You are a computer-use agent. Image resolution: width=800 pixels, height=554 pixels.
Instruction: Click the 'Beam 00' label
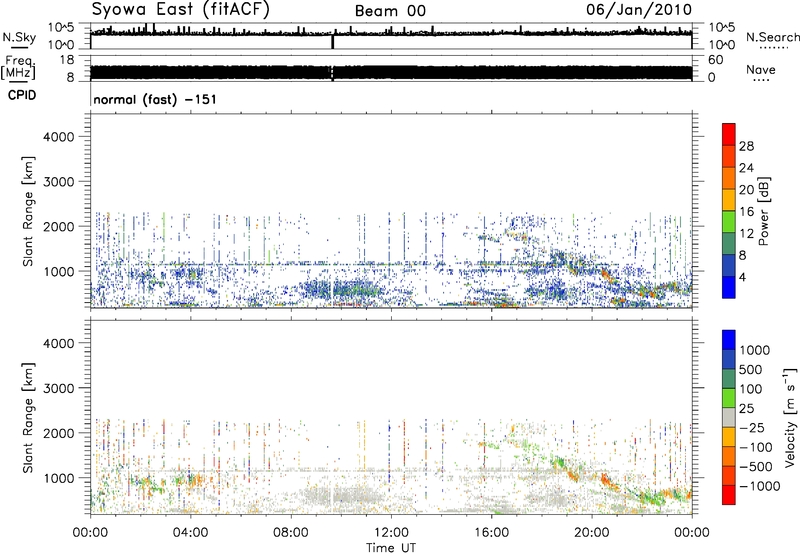pos(390,11)
